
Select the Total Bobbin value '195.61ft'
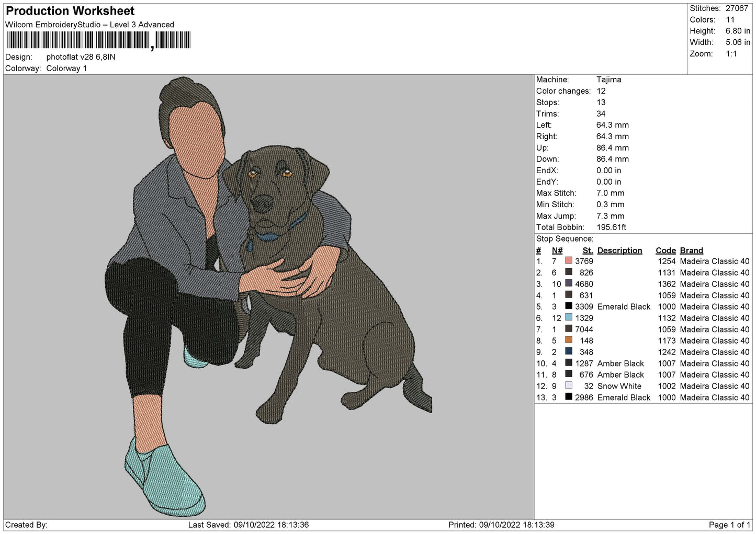[612, 227]
